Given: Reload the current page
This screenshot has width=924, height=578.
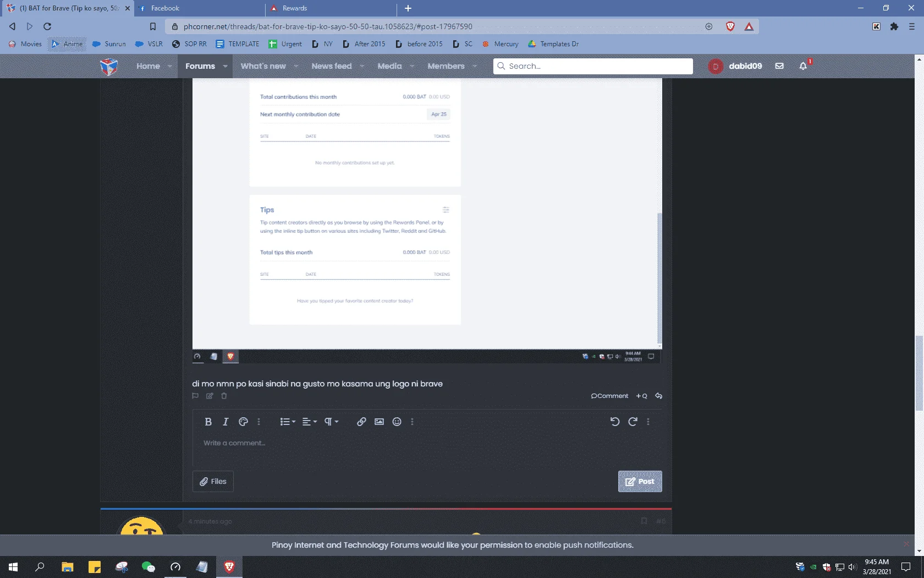Looking at the screenshot, I should point(47,26).
